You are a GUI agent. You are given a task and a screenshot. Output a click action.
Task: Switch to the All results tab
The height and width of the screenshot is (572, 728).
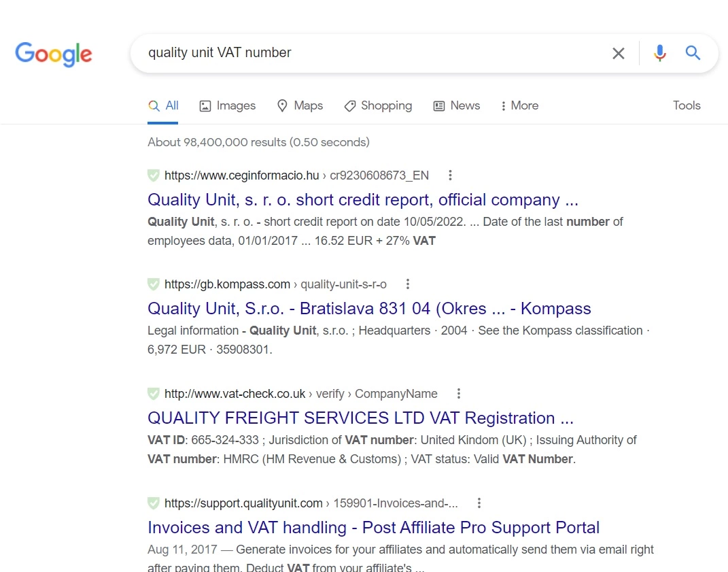[163, 105]
